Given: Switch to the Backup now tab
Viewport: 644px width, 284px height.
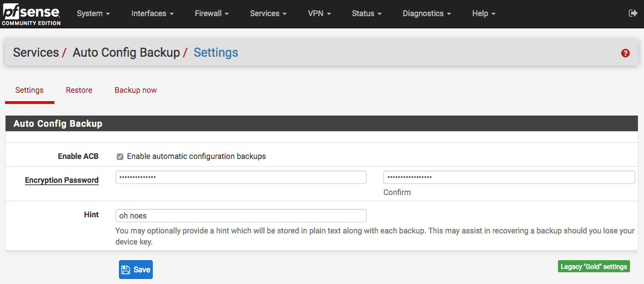Looking at the screenshot, I should coord(136,90).
